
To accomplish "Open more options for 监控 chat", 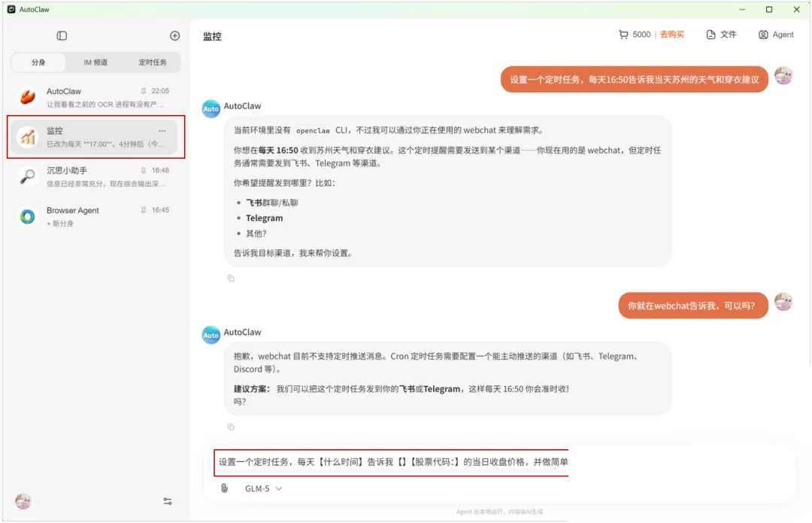I will tap(162, 131).
